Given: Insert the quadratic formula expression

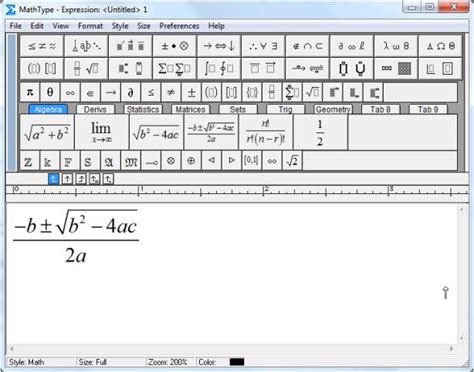Looking at the screenshot, I should pyautogui.click(x=211, y=132).
